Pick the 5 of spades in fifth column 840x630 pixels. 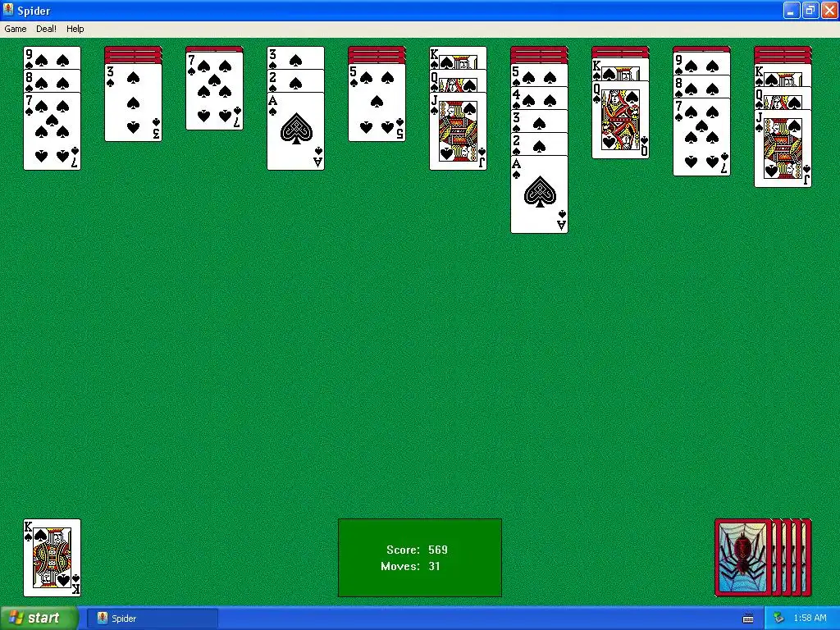click(x=377, y=103)
